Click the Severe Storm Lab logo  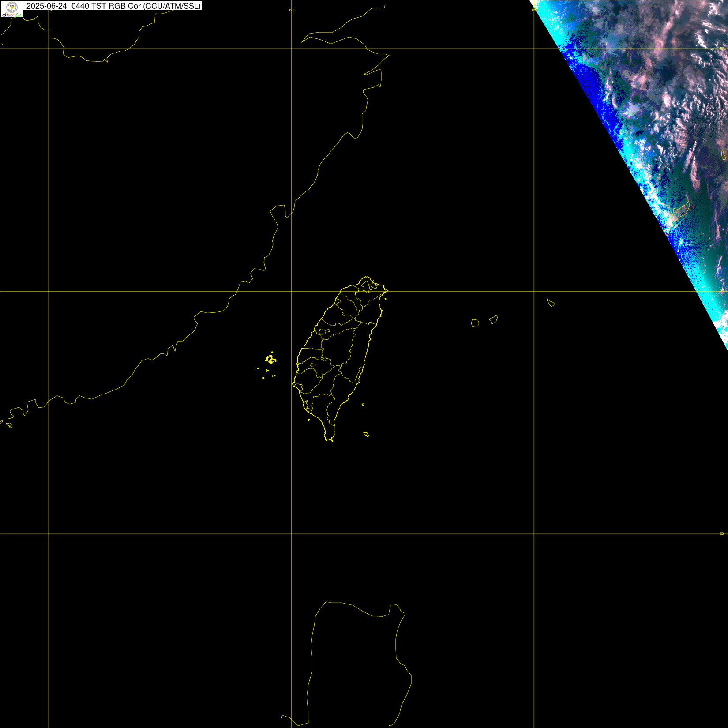click(x=12, y=9)
